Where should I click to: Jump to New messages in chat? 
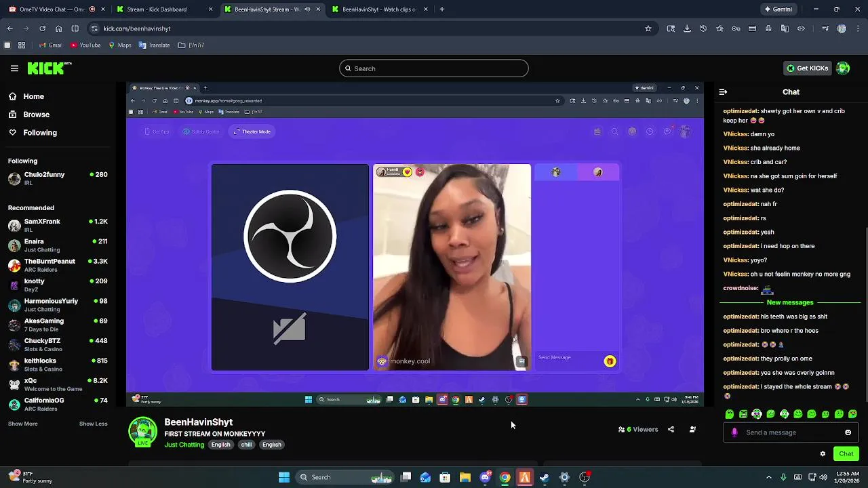tap(789, 302)
